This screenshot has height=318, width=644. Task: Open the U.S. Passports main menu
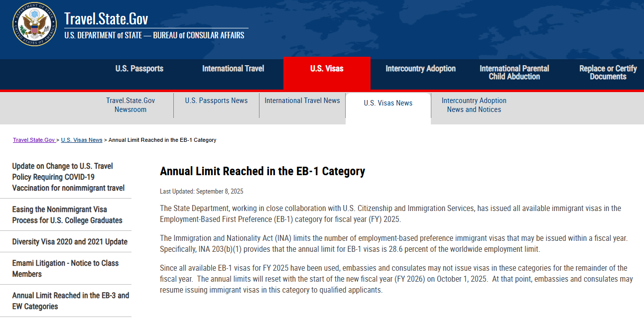(139, 69)
